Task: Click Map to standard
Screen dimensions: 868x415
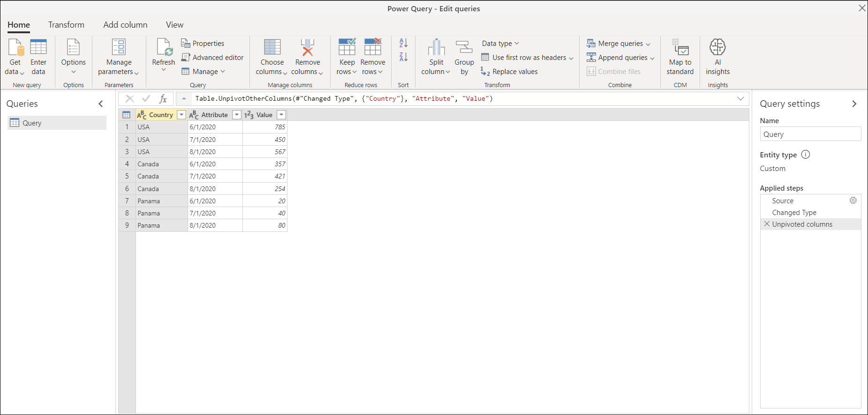Action: tap(680, 57)
